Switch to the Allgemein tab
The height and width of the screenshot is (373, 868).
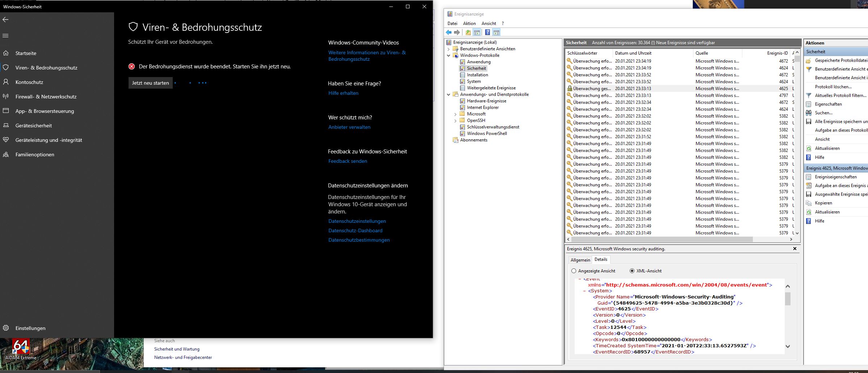pos(580,260)
